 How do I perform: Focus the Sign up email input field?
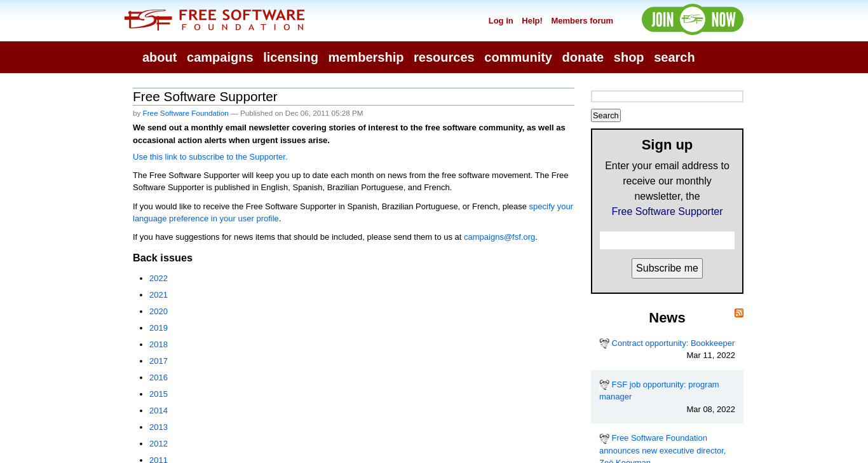point(667,240)
